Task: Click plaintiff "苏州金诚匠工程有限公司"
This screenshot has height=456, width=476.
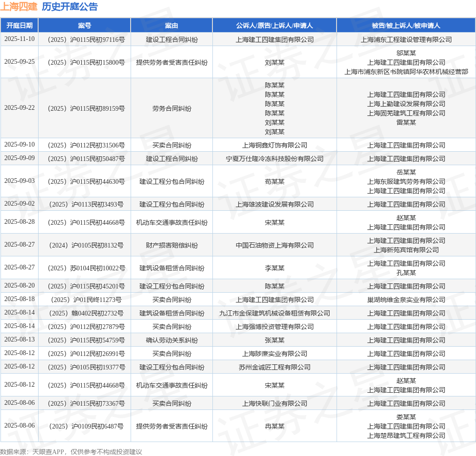Action: pyautogui.click(x=275, y=367)
